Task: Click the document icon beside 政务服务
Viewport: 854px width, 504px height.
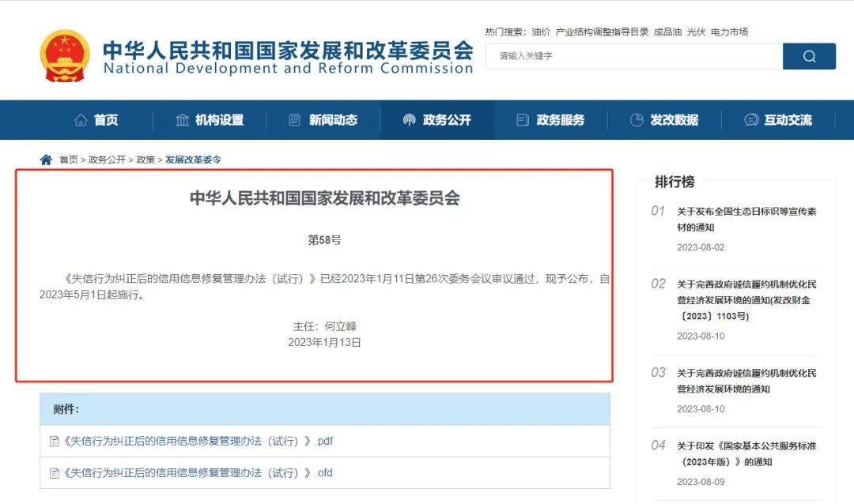Action: [523, 120]
